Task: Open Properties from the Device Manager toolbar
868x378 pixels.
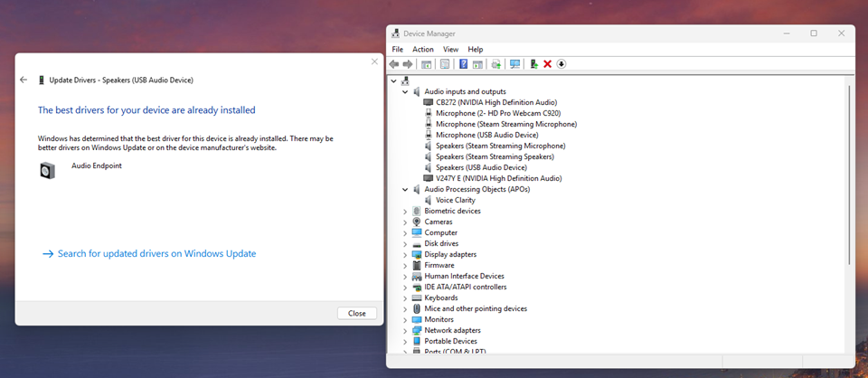Action: point(445,64)
